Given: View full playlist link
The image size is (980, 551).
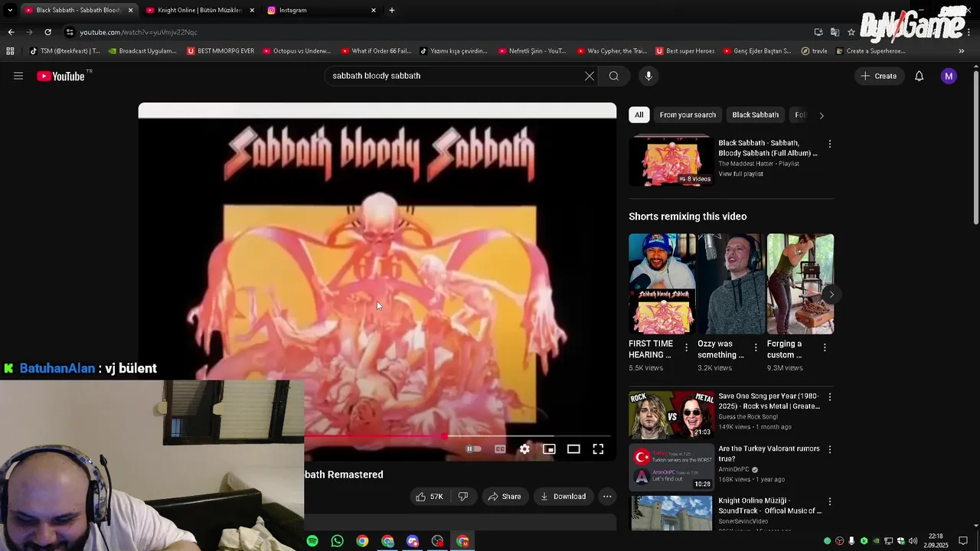Looking at the screenshot, I should tap(740, 174).
